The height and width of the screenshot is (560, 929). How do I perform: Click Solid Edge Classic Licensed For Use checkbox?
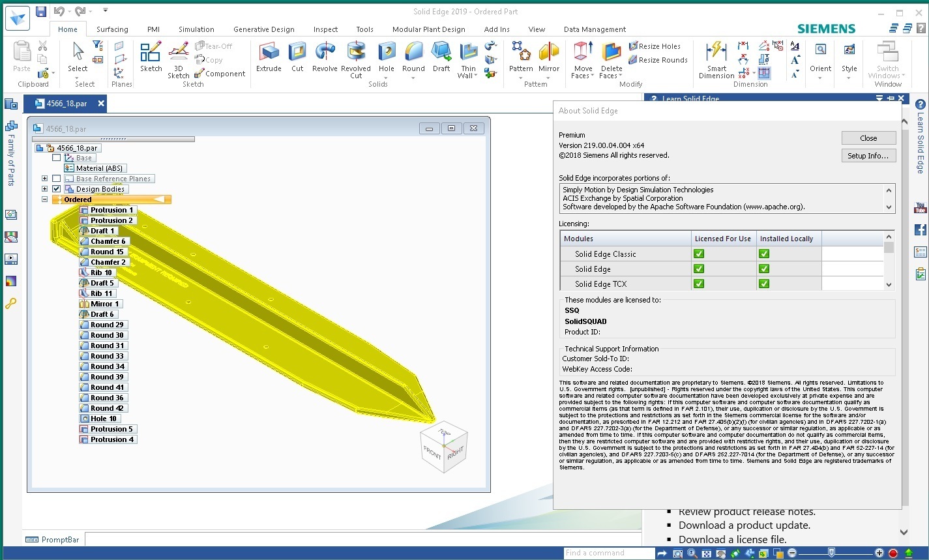(x=699, y=254)
